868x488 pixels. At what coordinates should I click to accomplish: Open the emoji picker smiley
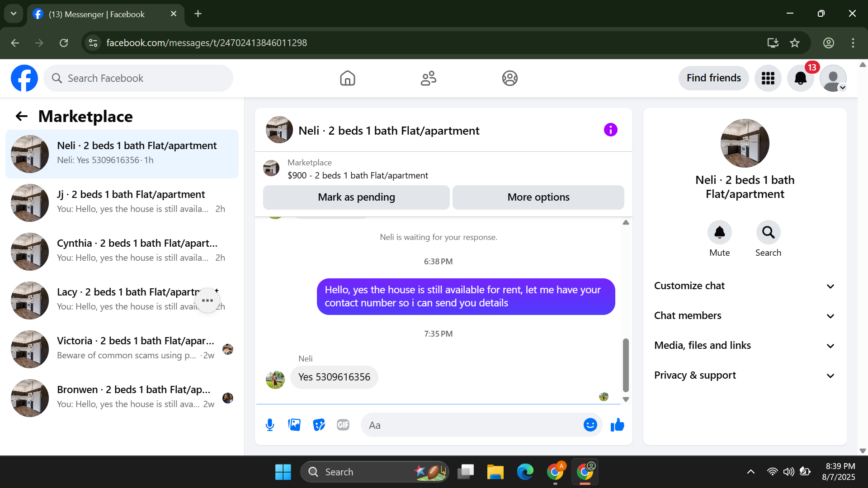(x=590, y=425)
